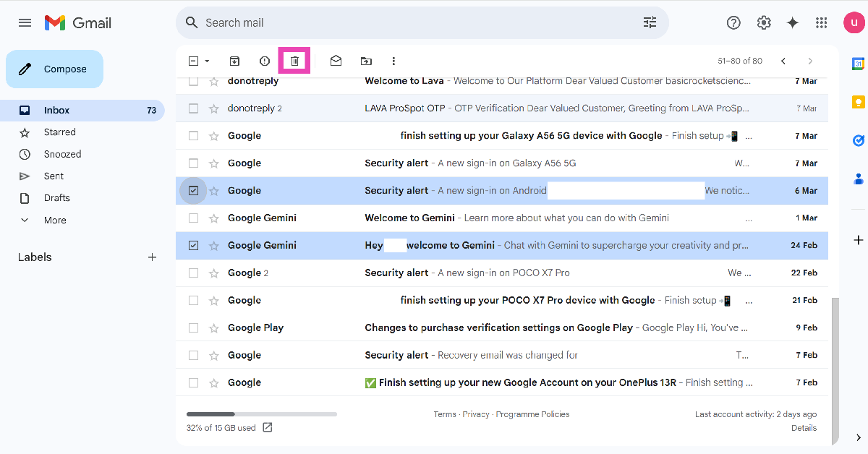Go to the Starred folder

click(59, 132)
